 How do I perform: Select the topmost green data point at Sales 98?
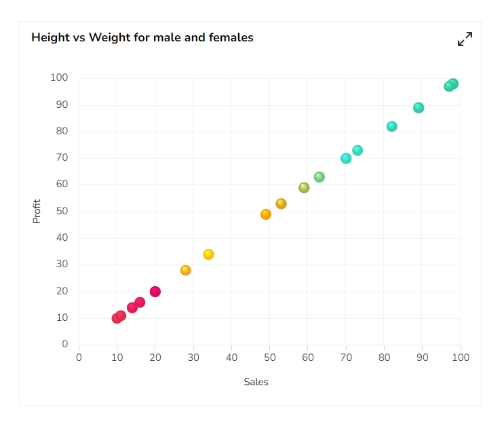[x=454, y=83]
